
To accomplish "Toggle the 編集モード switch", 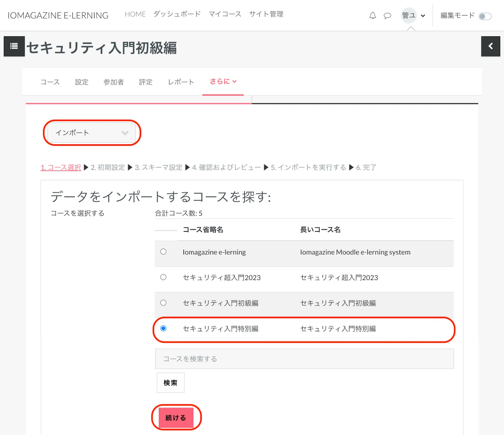I will click(485, 16).
